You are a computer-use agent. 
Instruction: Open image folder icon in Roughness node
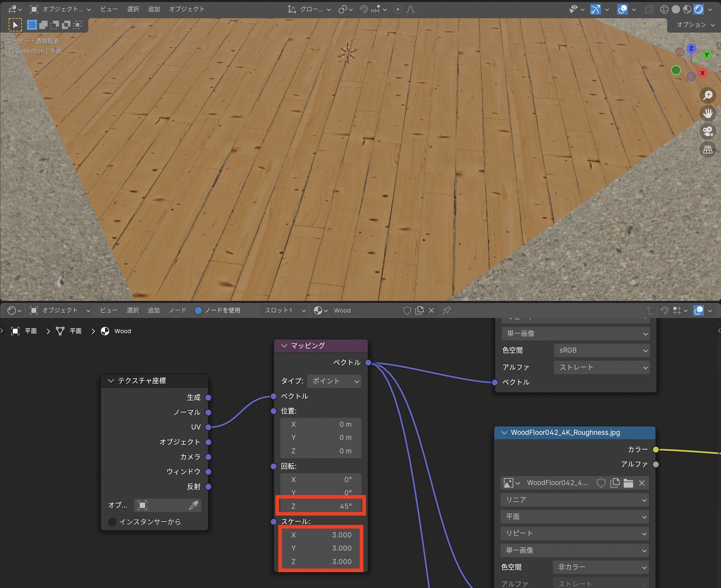coord(628,483)
